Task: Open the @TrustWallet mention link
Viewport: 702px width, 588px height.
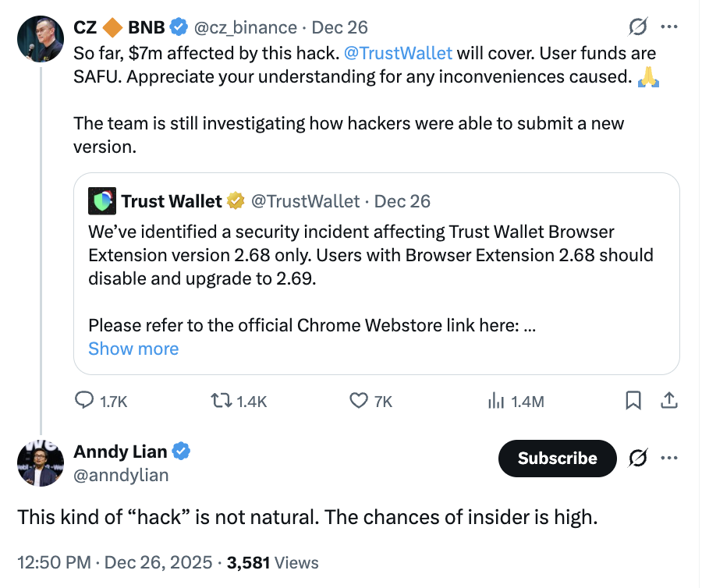Action: click(399, 52)
